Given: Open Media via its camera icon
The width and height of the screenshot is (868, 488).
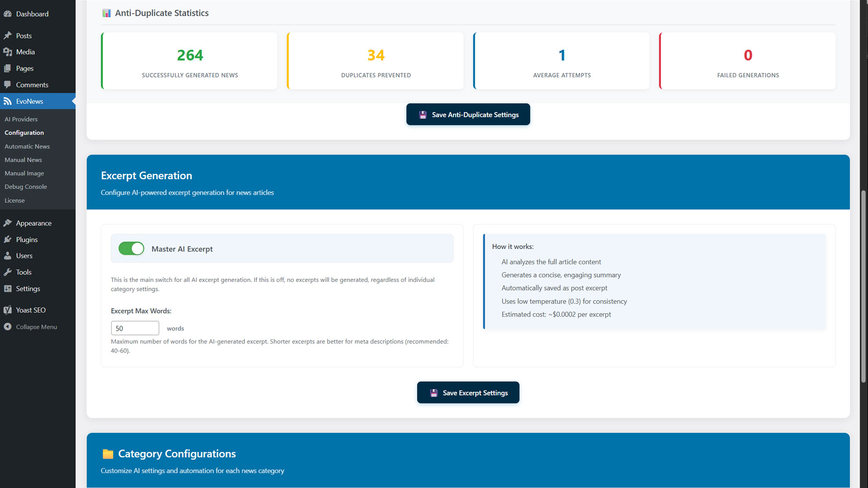Looking at the screenshot, I should coord(8,52).
